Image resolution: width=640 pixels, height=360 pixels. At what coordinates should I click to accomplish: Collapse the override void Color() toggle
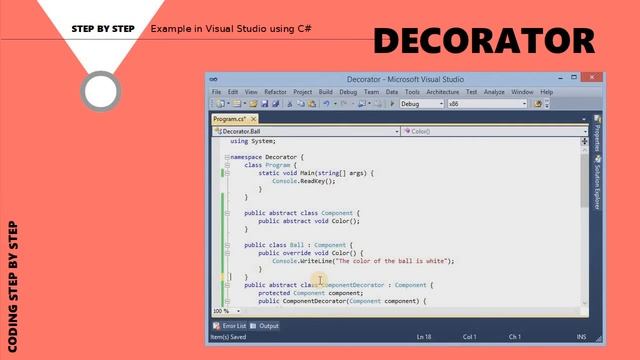tap(227, 253)
